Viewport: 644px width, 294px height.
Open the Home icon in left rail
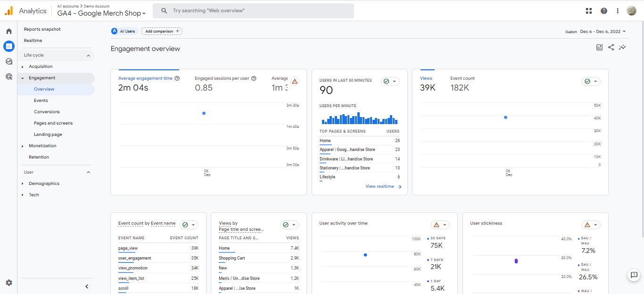(9, 31)
